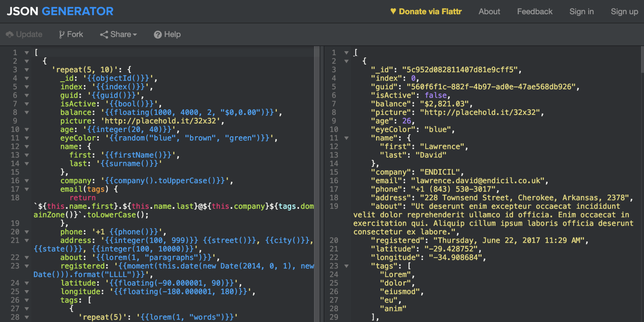
Task: Click the Fork icon in the toolbar
Action: pos(61,34)
